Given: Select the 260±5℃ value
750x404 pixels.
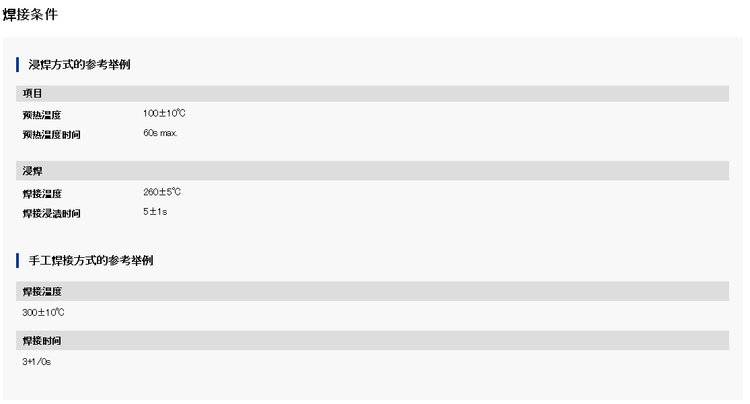Looking at the screenshot, I should click(x=162, y=192).
